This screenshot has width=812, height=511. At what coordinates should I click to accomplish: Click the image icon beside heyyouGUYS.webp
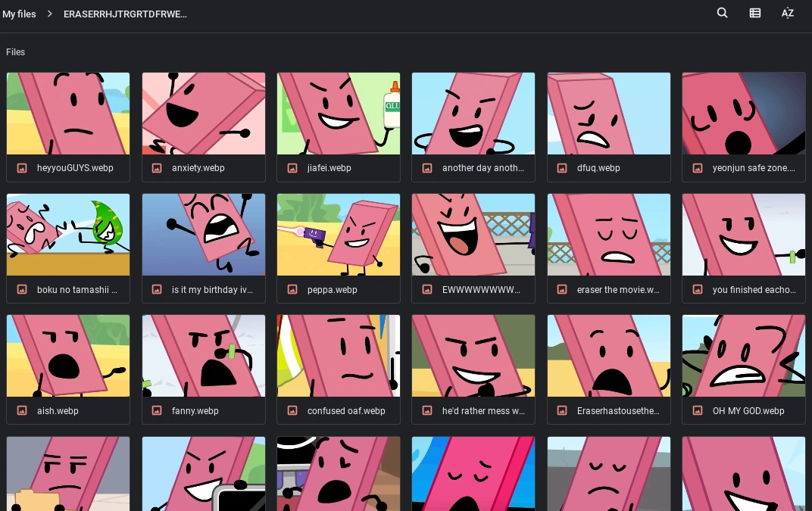coord(22,168)
